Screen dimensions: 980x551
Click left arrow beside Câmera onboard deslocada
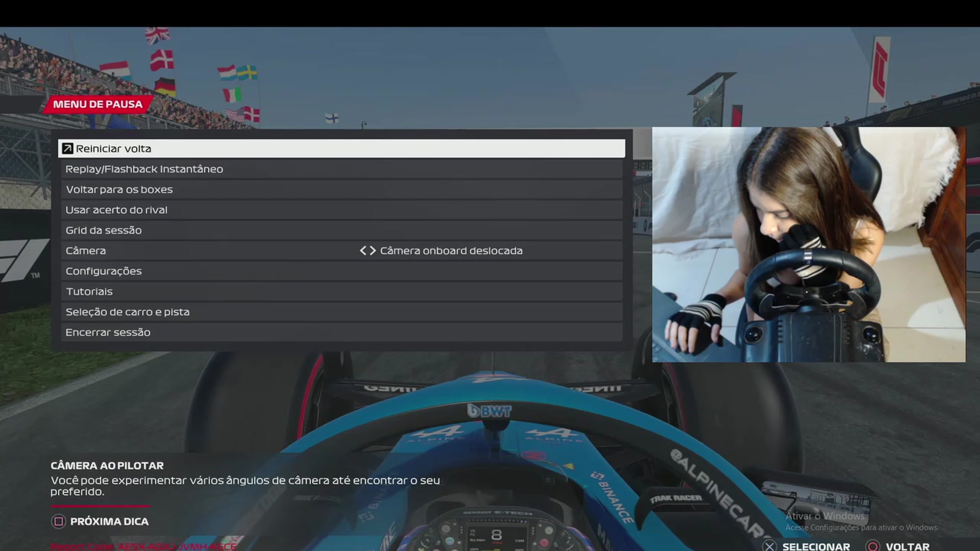(363, 251)
